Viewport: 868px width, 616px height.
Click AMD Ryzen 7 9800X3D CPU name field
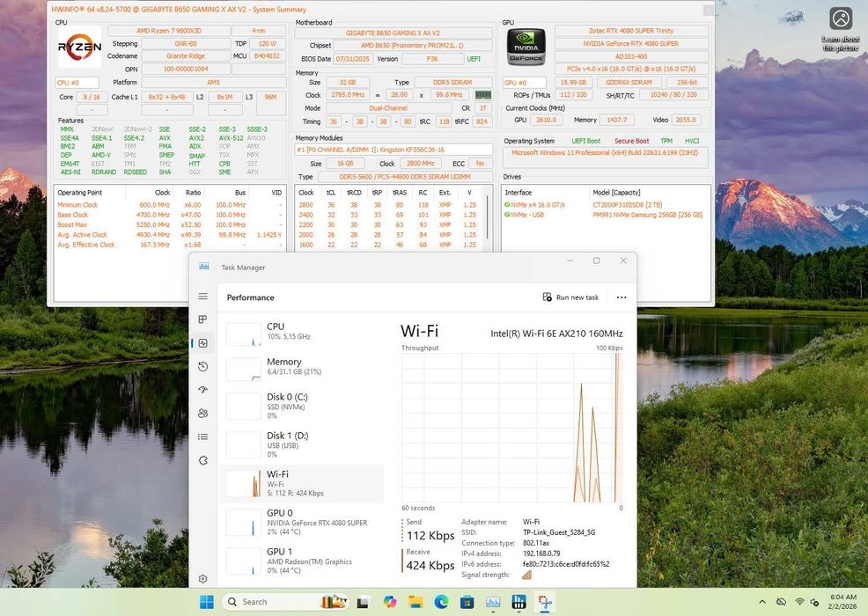pyautogui.click(x=169, y=31)
